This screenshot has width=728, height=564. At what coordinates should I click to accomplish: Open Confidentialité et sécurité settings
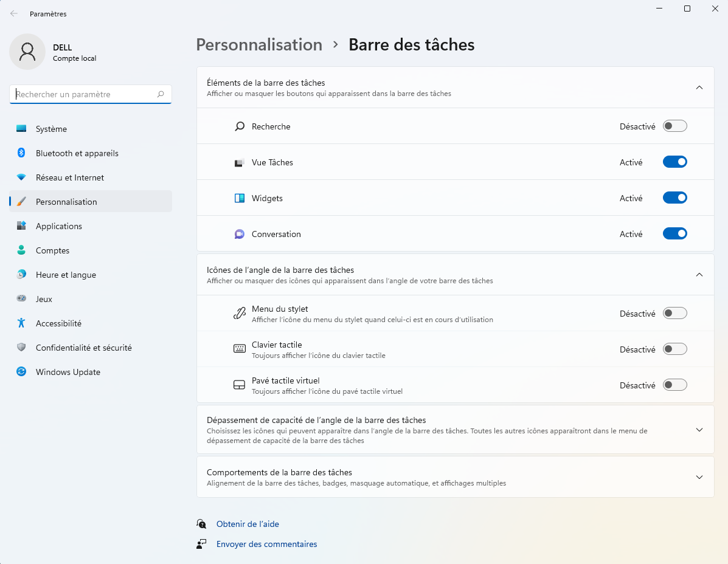[x=91, y=348]
